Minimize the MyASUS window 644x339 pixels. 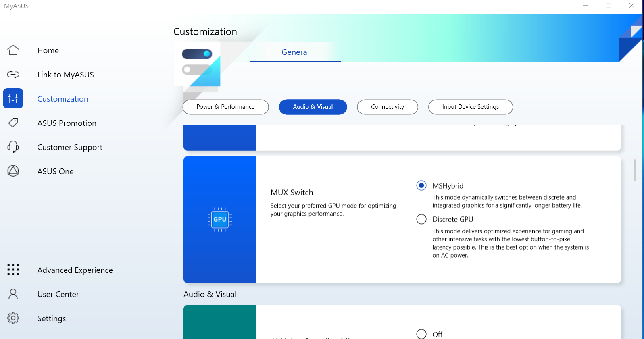pyautogui.click(x=586, y=6)
